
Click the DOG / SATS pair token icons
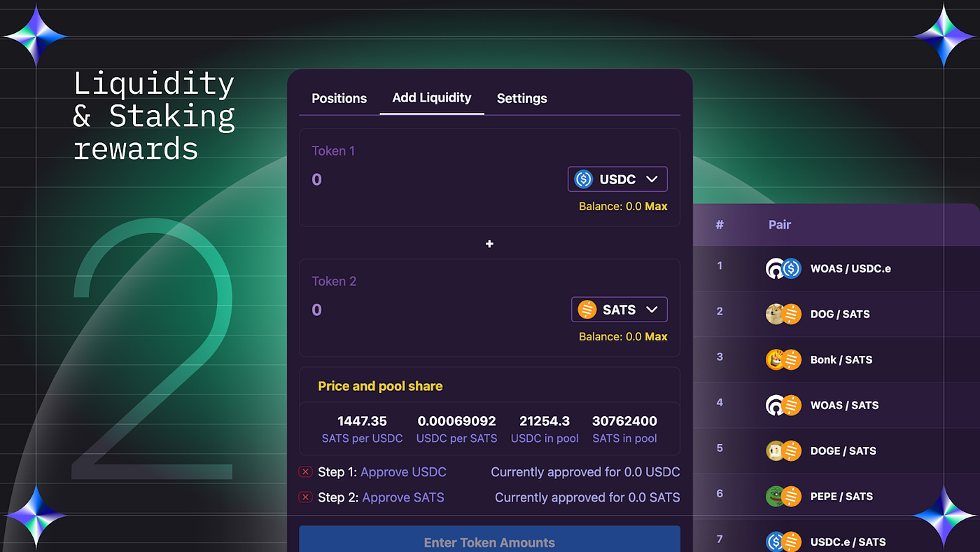[783, 314]
